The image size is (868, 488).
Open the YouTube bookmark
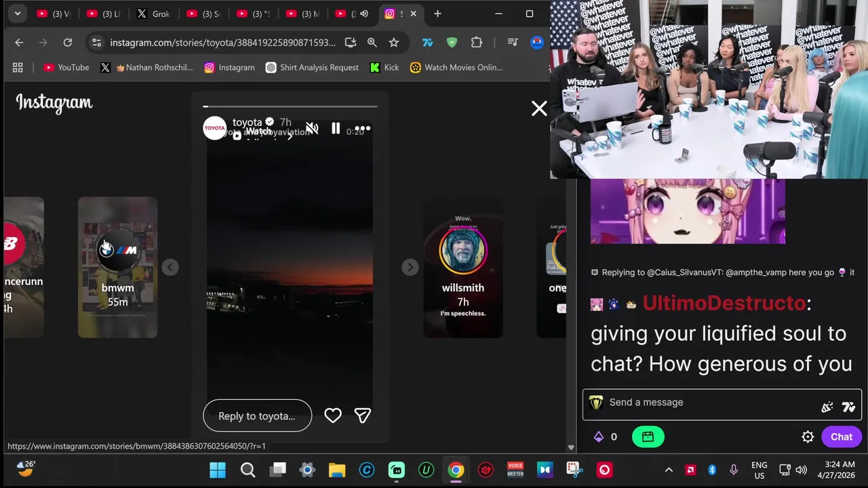pos(66,67)
